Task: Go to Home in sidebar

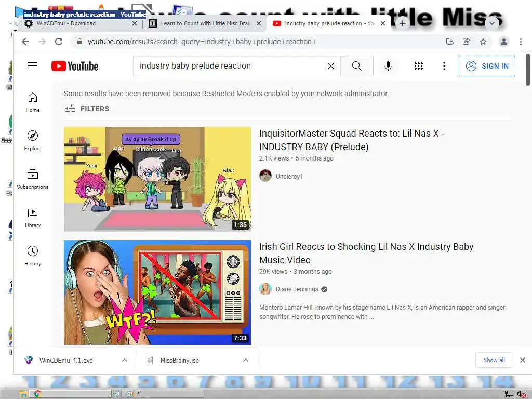Action: click(x=33, y=102)
